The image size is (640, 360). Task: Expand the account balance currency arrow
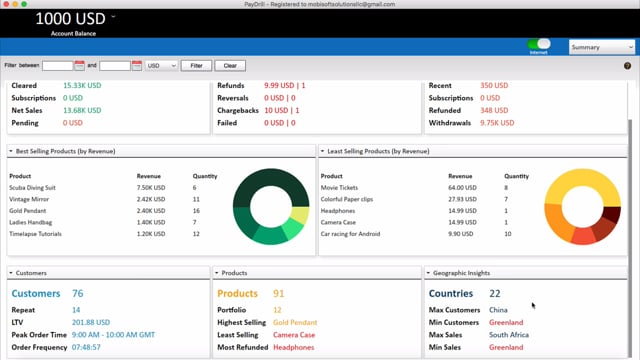coord(113,17)
